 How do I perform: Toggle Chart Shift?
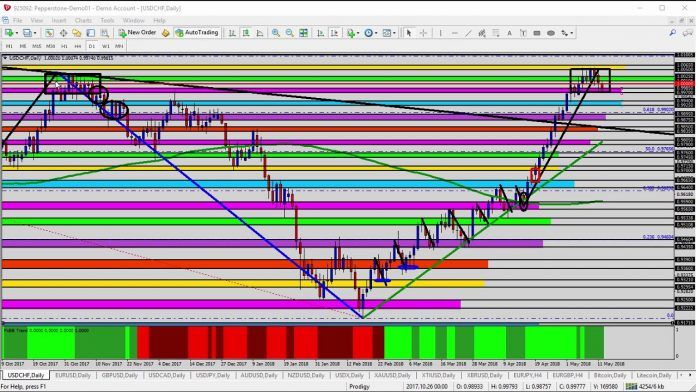coord(334,33)
